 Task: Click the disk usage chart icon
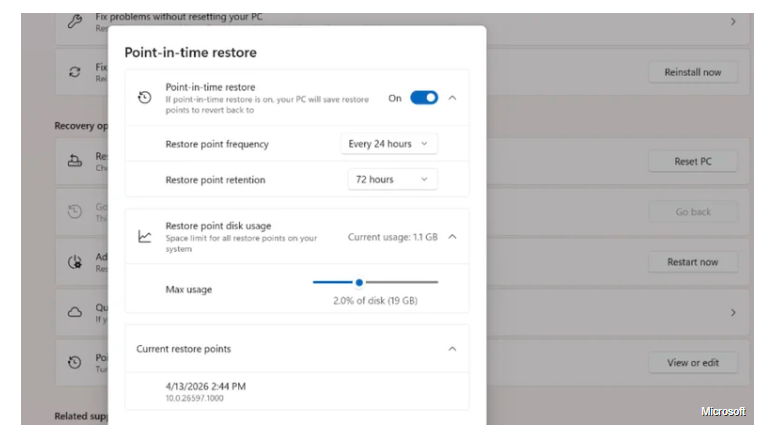coord(145,237)
